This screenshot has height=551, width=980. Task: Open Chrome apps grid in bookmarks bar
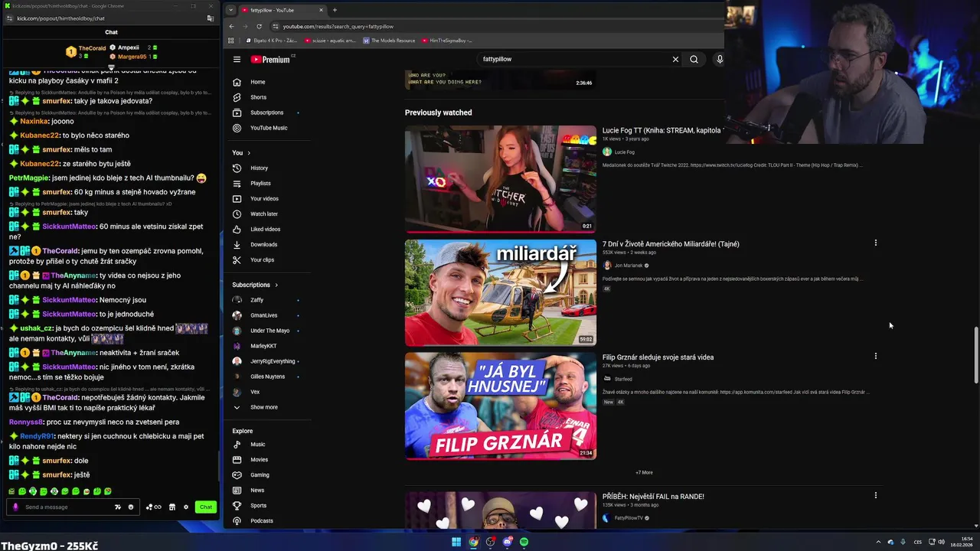(231, 41)
